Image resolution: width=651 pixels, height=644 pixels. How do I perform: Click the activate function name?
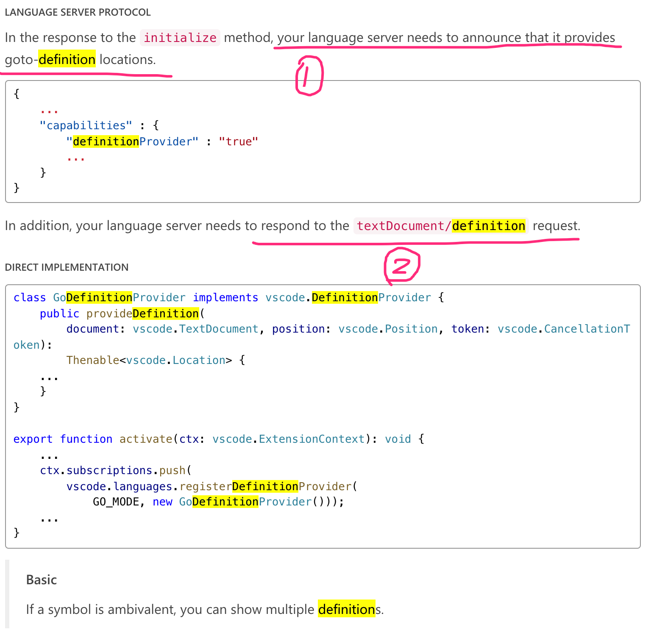point(145,439)
